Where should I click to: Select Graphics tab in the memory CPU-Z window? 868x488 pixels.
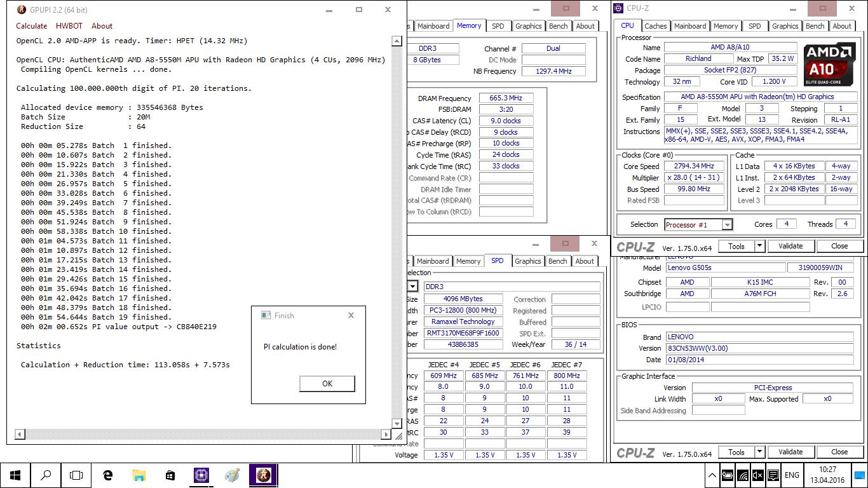(529, 26)
